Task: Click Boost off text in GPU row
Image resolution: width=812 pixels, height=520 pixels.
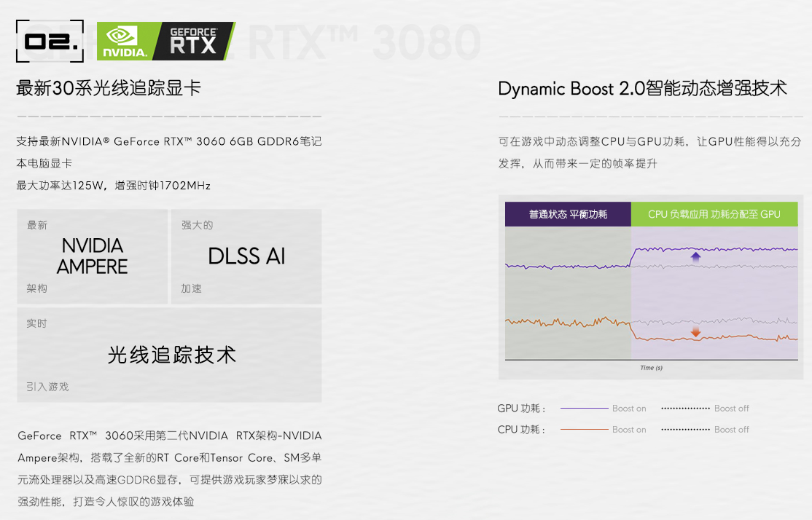Action: [x=732, y=409]
